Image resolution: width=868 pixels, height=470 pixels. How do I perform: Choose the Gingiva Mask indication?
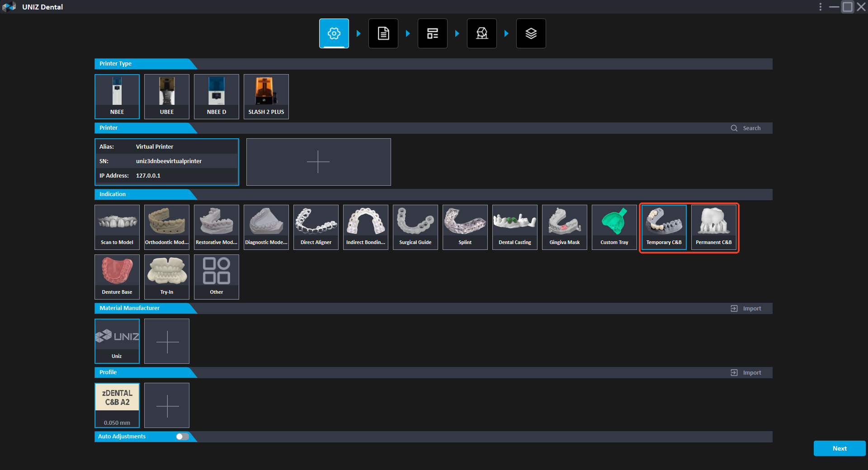564,227
